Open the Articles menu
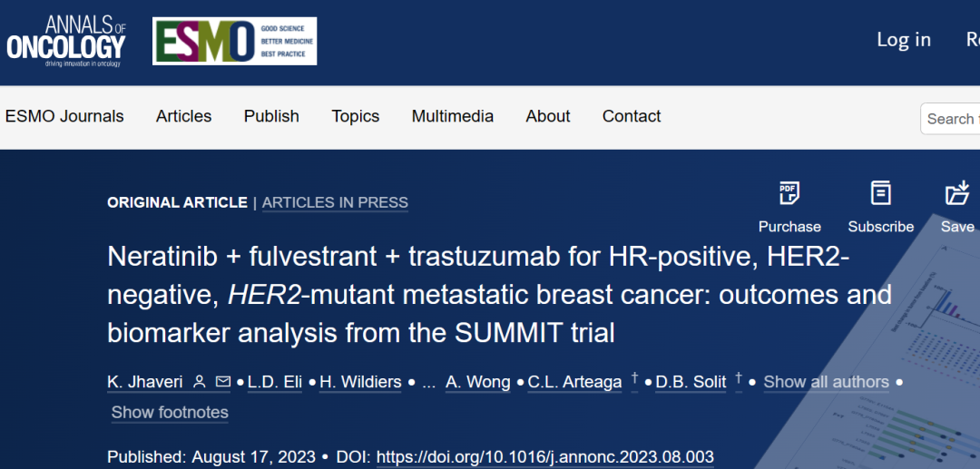 (x=183, y=116)
